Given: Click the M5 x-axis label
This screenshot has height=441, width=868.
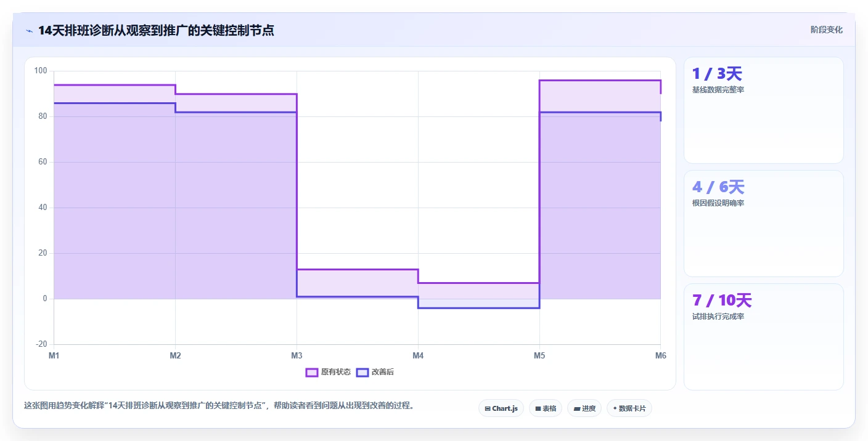Looking at the screenshot, I should (539, 355).
